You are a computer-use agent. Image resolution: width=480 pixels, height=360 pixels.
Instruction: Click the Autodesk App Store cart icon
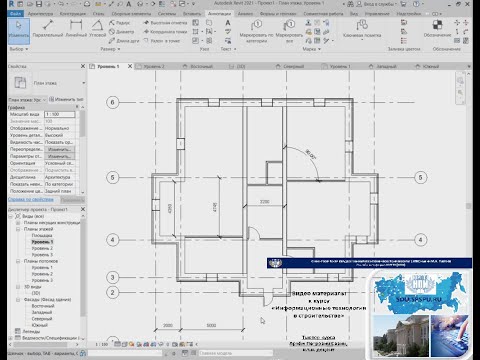click(x=403, y=4)
